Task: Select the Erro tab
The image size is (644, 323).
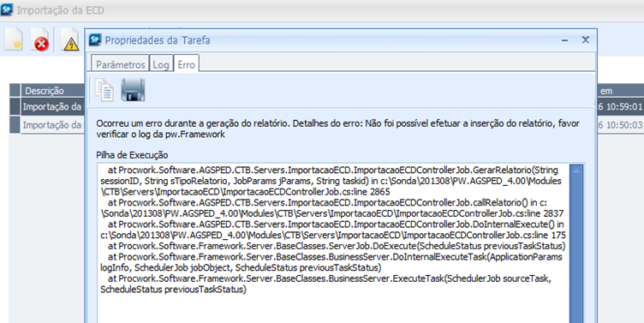Action: [187, 63]
